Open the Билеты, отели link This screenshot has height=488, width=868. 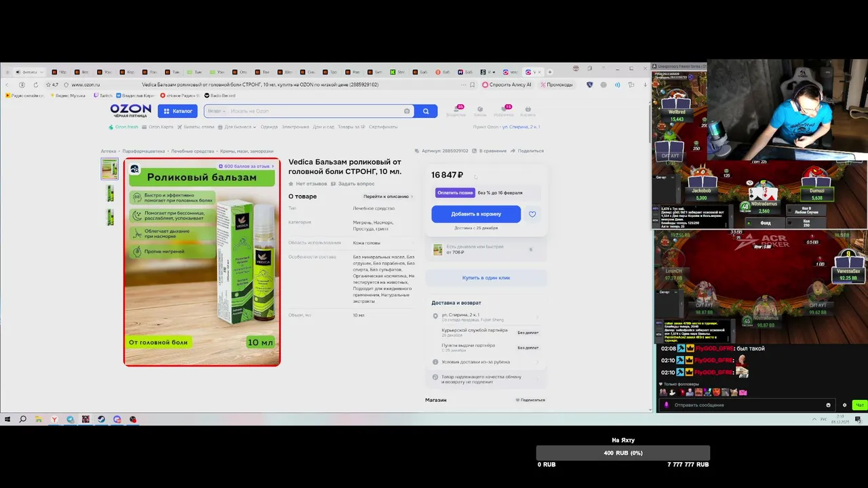coord(196,127)
